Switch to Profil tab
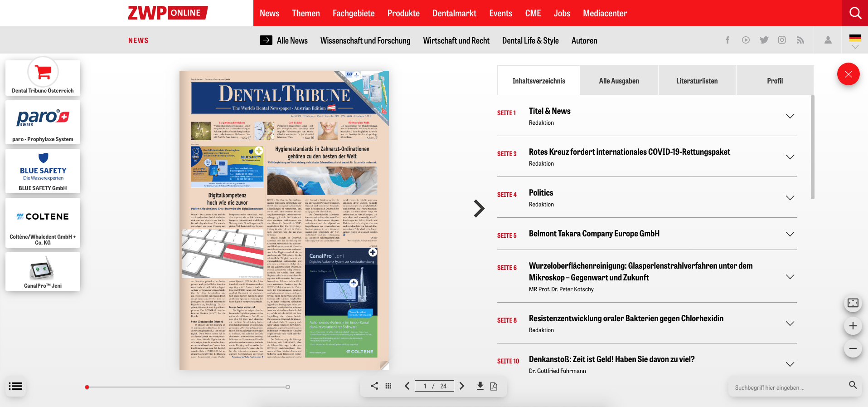The image size is (868, 407). point(775,80)
